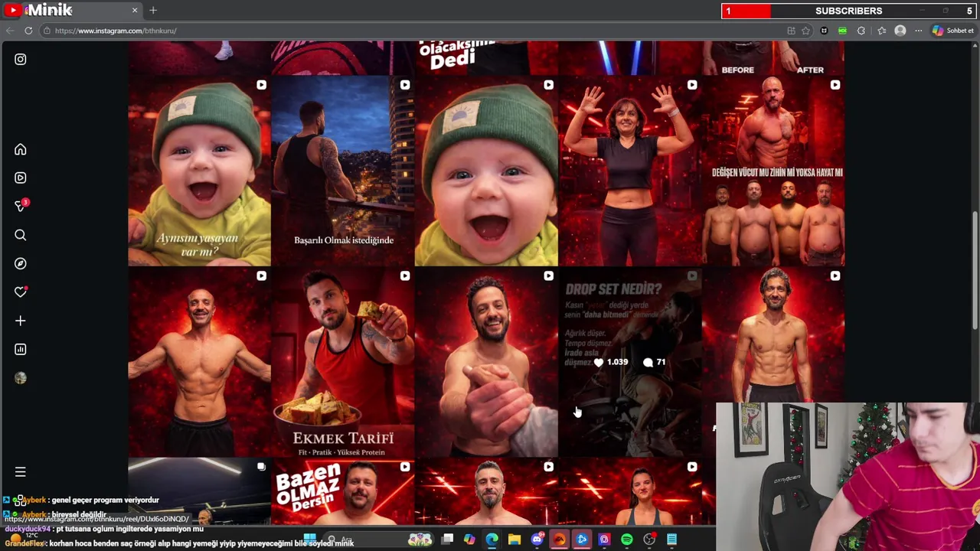This screenshot has width=980, height=551.
Task: Open the Explore compass icon
Action: (21, 263)
